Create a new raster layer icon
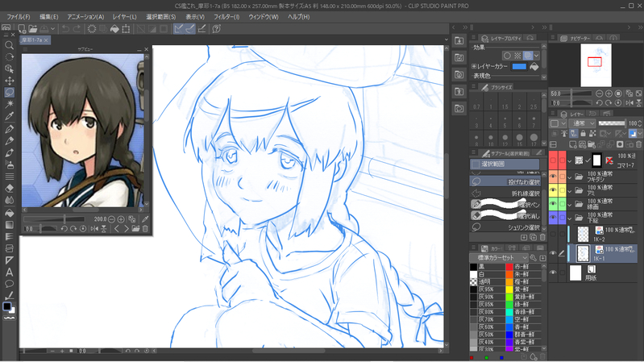Image resolution: width=644 pixels, height=362 pixels. point(572,144)
